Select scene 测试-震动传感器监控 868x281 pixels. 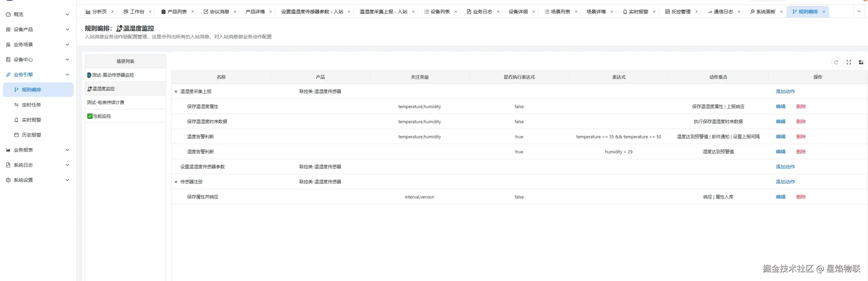[125, 75]
